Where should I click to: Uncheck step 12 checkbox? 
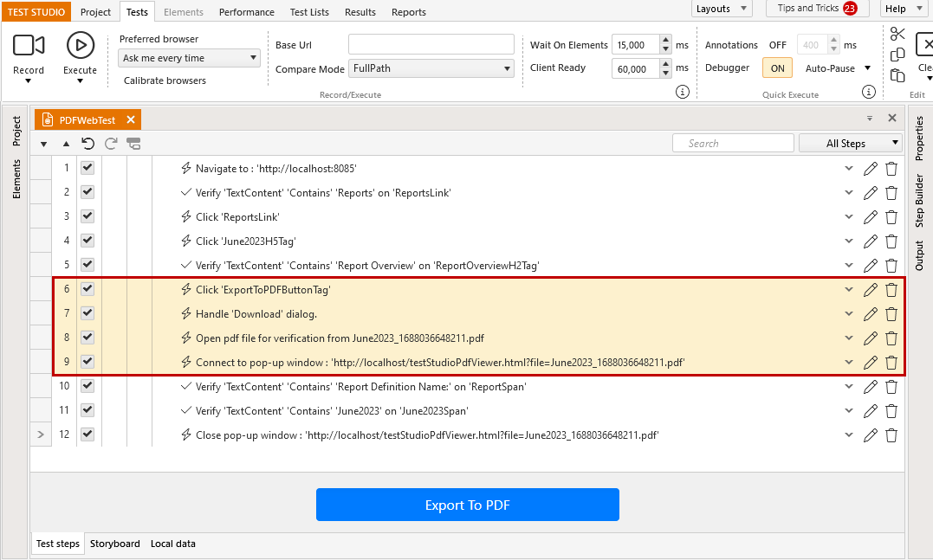(x=87, y=434)
